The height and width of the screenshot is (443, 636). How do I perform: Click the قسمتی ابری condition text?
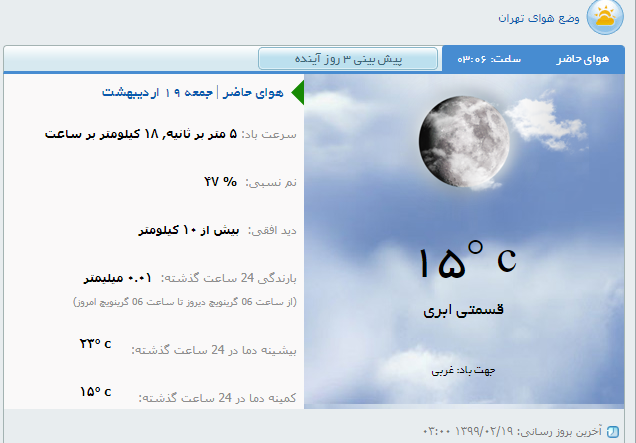click(463, 311)
